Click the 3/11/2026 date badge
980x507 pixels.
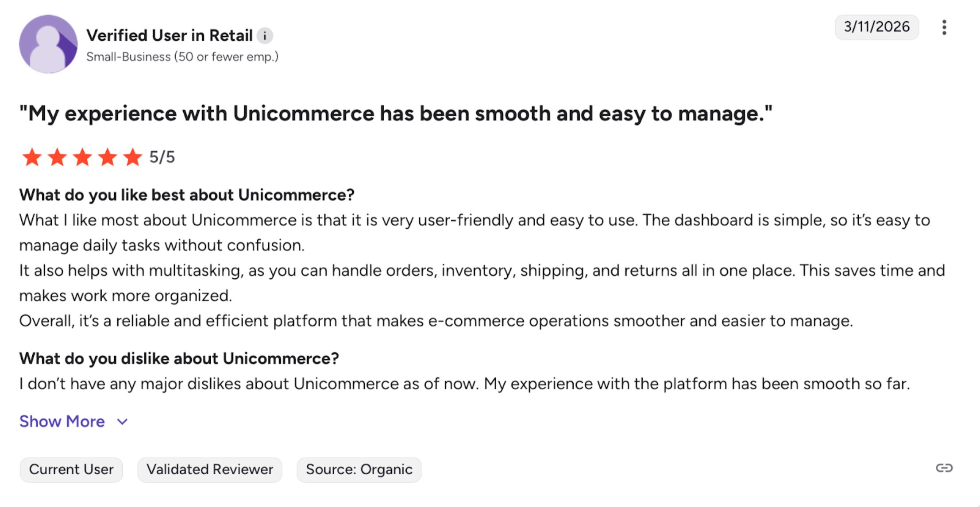click(876, 27)
